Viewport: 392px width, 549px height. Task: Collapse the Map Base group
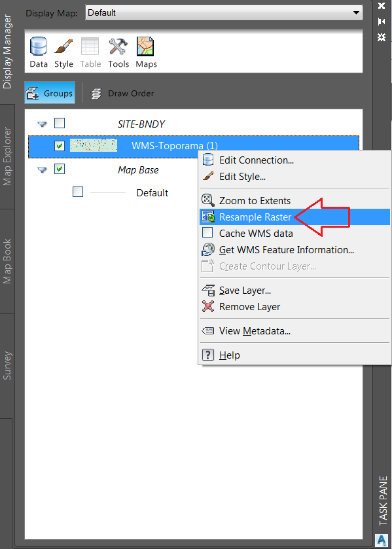(x=42, y=170)
